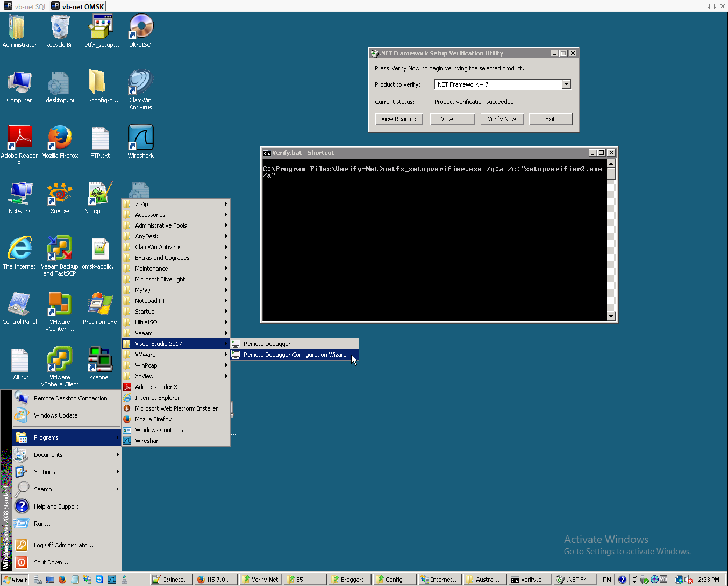728x586 pixels.
Task: Open Wireshark from the Programs menu
Action: 176,441
